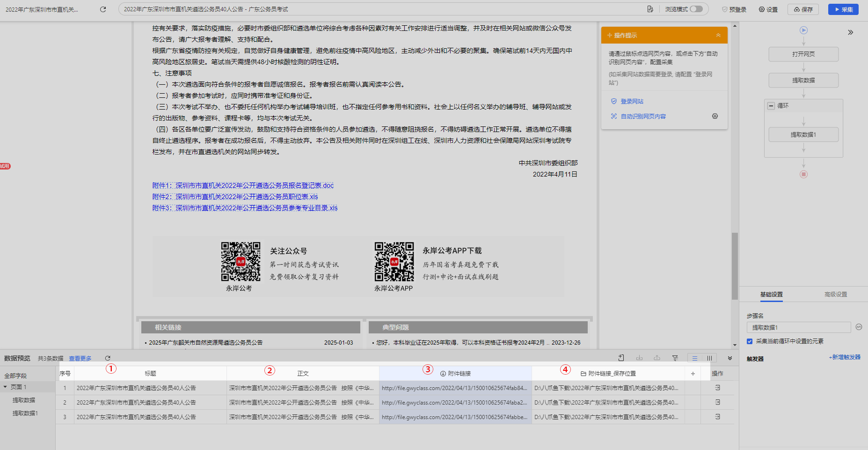Click the row 2 operation icon
This screenshot has width=868, height=450.
717,402
